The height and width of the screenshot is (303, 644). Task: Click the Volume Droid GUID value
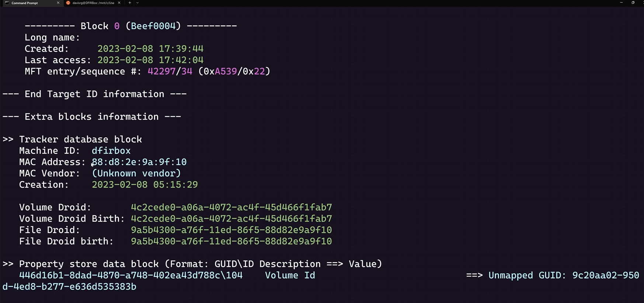click(x=231, y=207)
